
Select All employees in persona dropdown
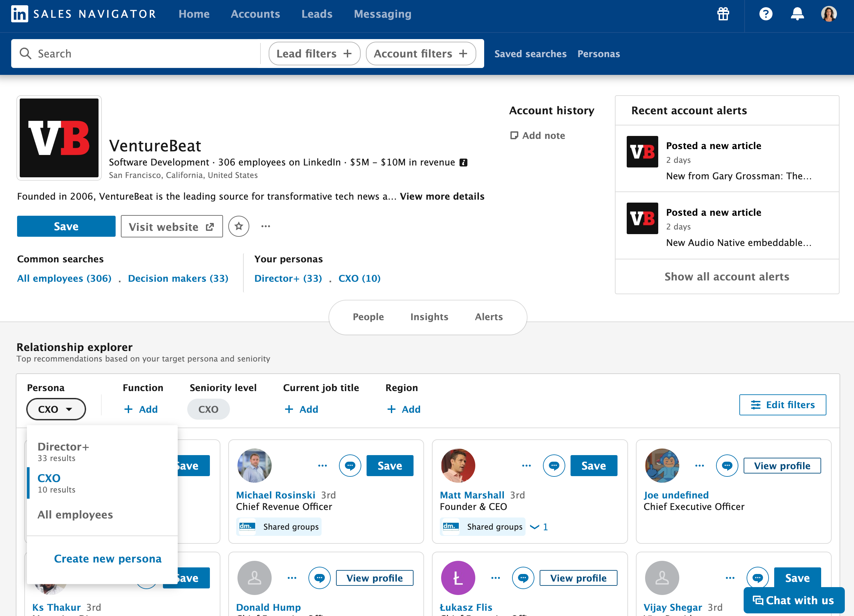click(x=102, y=515)
